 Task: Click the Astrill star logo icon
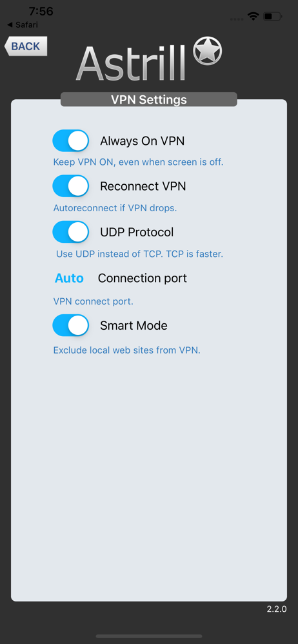(x=208, y=51)
